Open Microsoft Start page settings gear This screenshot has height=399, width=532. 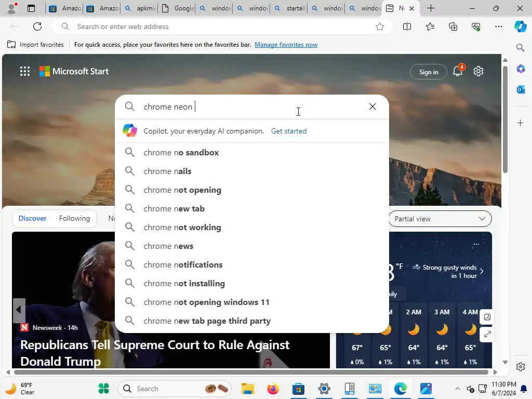click(x=478, y=71)
